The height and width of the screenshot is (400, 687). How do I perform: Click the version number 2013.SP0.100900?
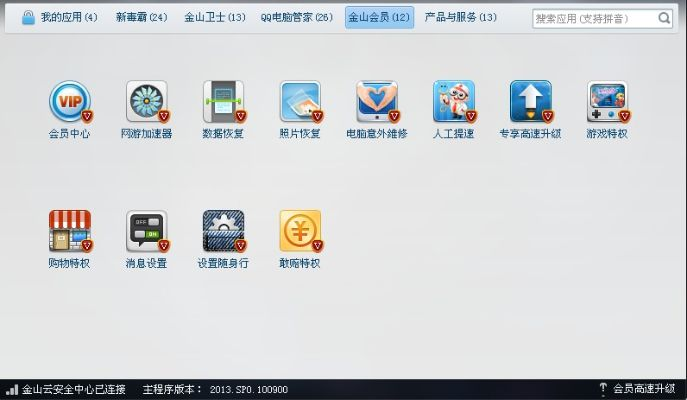pyautogui.click(x=248, y=389)
